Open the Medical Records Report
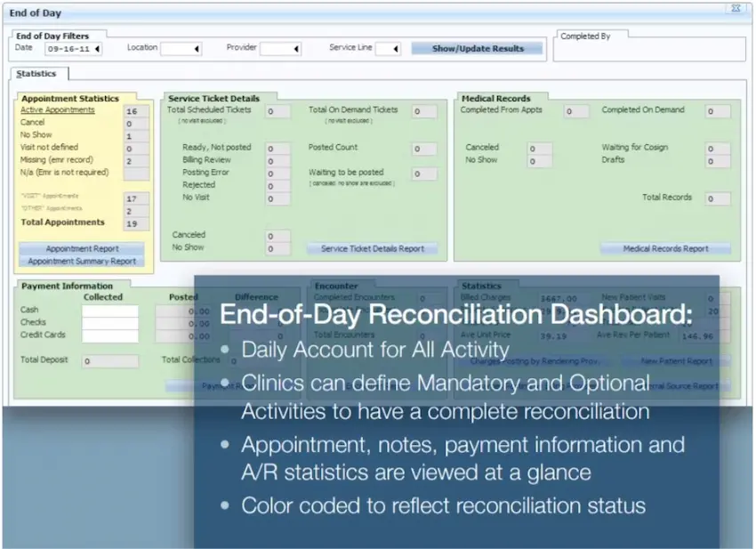 point(665,248)
